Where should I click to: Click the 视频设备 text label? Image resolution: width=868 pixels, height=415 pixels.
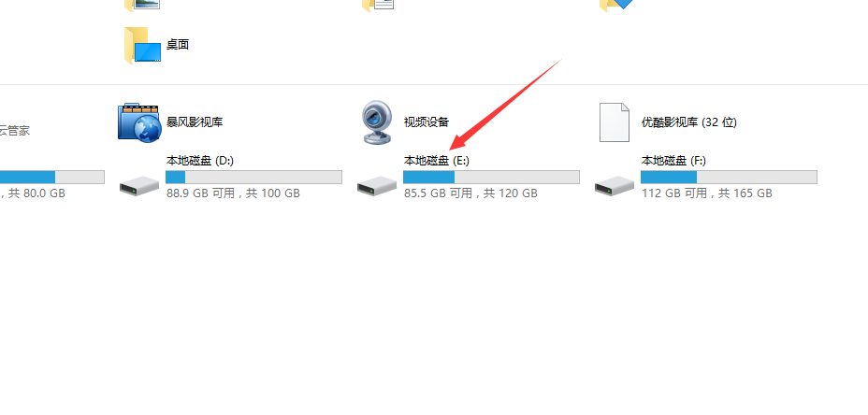(427, 122)
